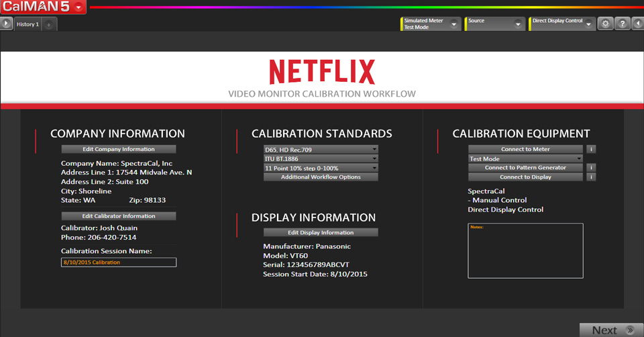Image resolution: width=644 pixels, height=337 pixels.
Task: Go to the next workflow page
Action: point(611,330)
